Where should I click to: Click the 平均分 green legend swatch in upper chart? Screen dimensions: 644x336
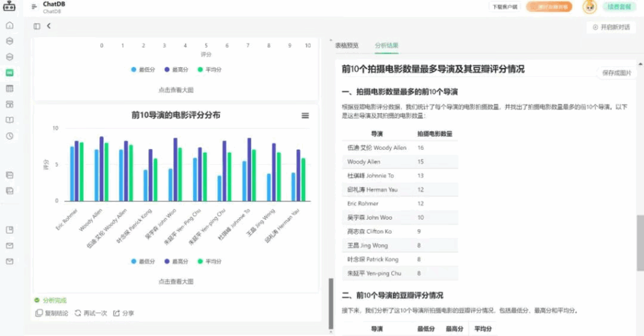(x=201, y=69)
